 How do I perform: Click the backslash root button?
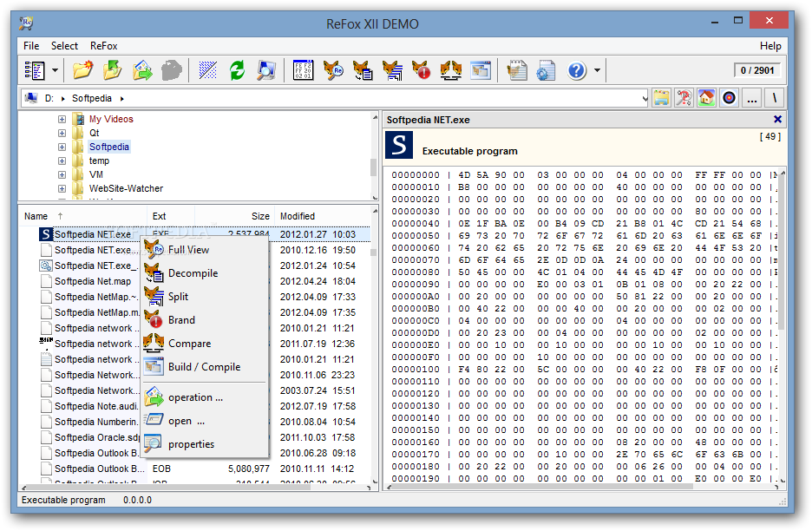[775, 98]
